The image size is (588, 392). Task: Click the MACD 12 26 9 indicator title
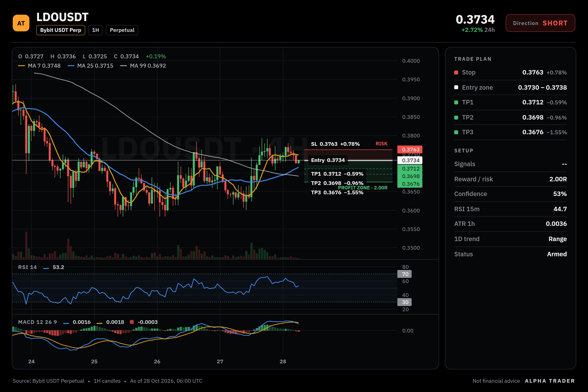tap(37, 322)
